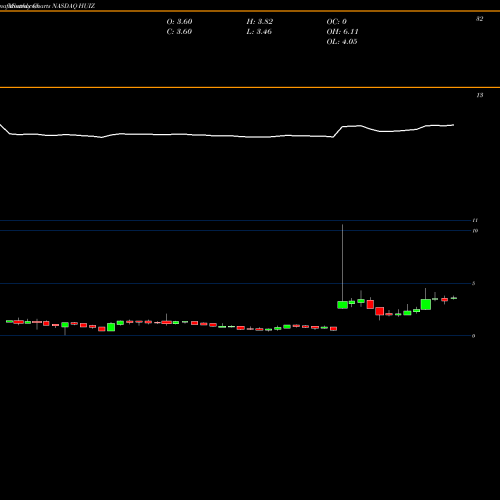Click the OL: 4.05 readout
500x500 pixels.
342,42
